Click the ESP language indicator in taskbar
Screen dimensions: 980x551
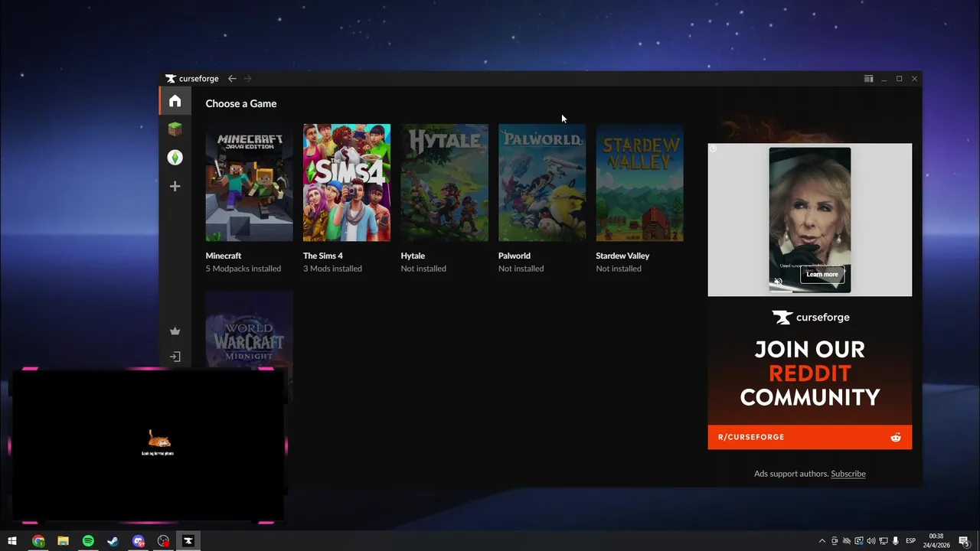point(911,541)
